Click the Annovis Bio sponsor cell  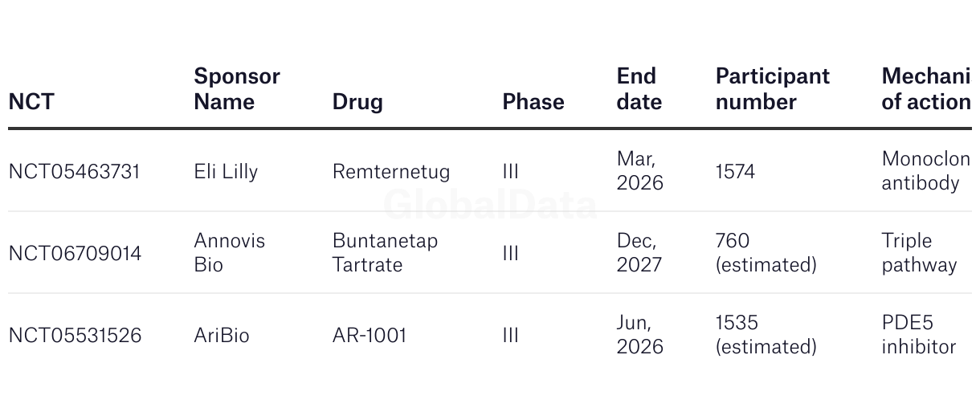(x=230, y=253)
